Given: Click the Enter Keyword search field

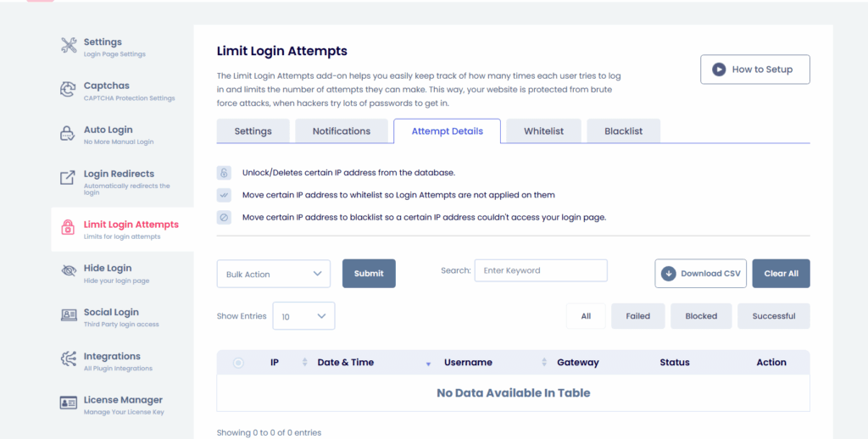Looking at the screenshot, I should tap(541, 270).
